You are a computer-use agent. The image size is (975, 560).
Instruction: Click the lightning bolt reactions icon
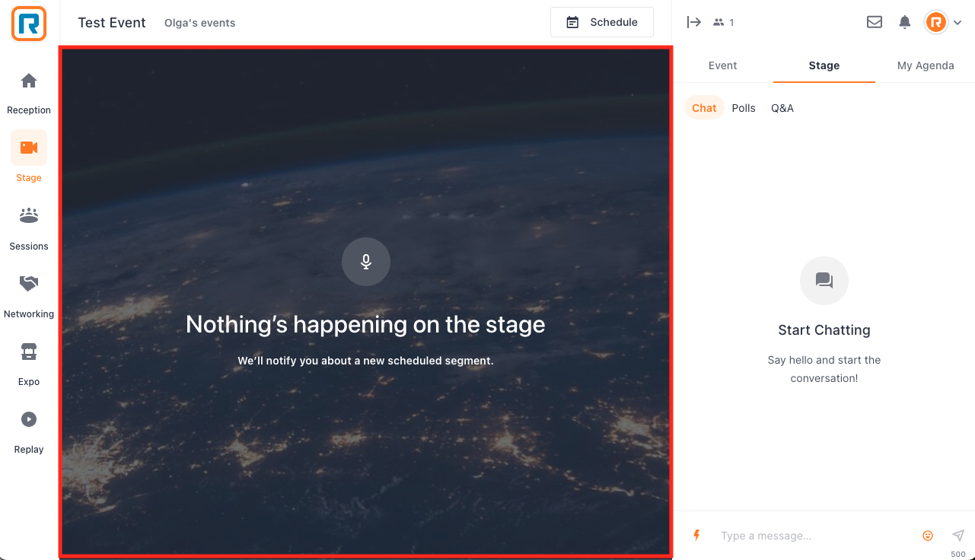point(696,536)
